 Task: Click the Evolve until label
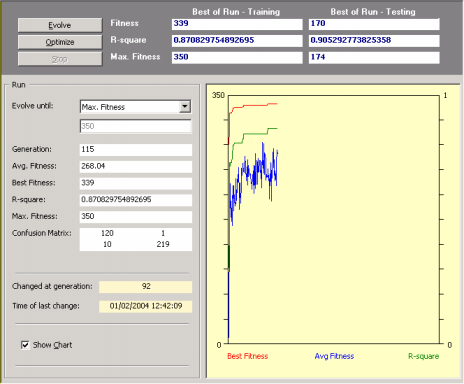(33, 106)
